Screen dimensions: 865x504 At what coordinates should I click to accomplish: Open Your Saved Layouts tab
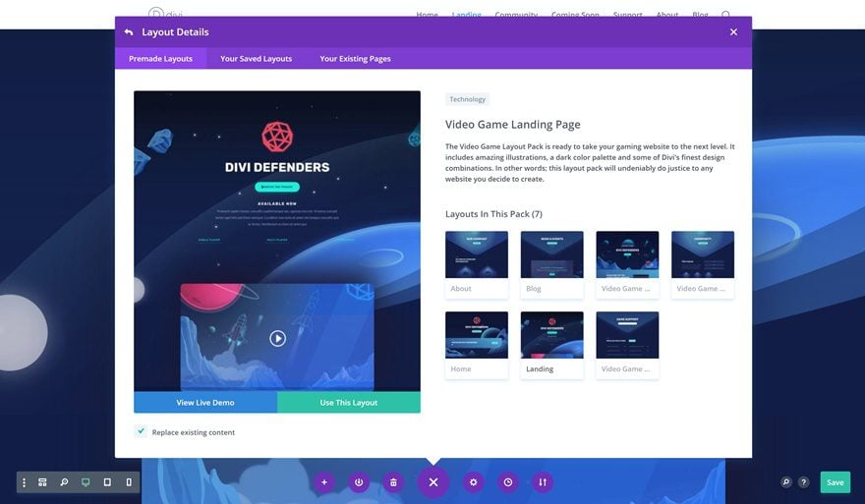click(256, 58)
